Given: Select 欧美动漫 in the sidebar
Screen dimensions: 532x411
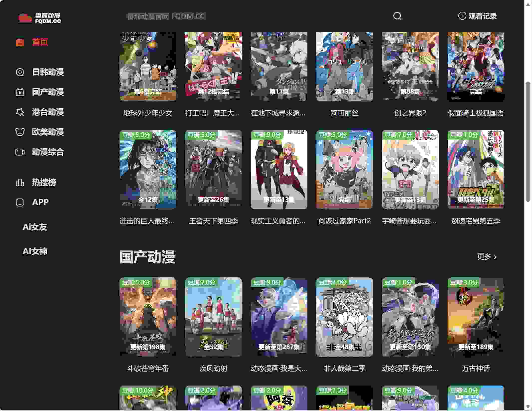Looking at the screenshot, I should (x=48, y=132).
